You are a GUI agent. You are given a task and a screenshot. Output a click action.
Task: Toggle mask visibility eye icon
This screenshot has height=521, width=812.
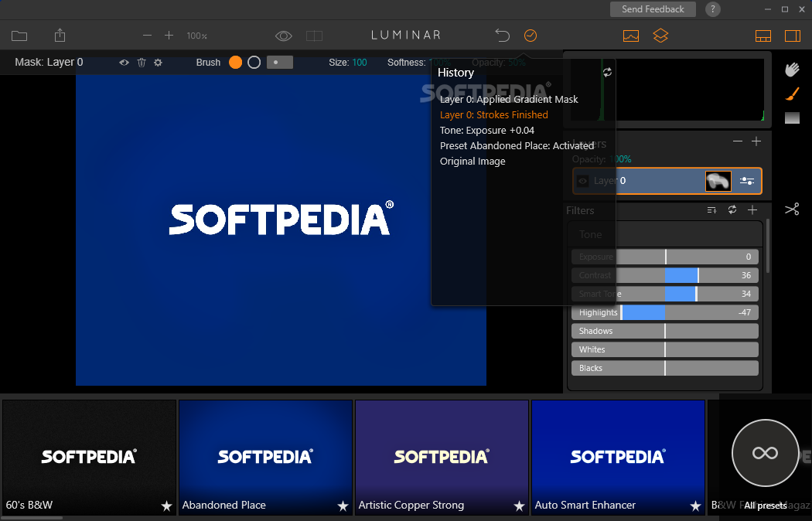click(x=125, y=63)
